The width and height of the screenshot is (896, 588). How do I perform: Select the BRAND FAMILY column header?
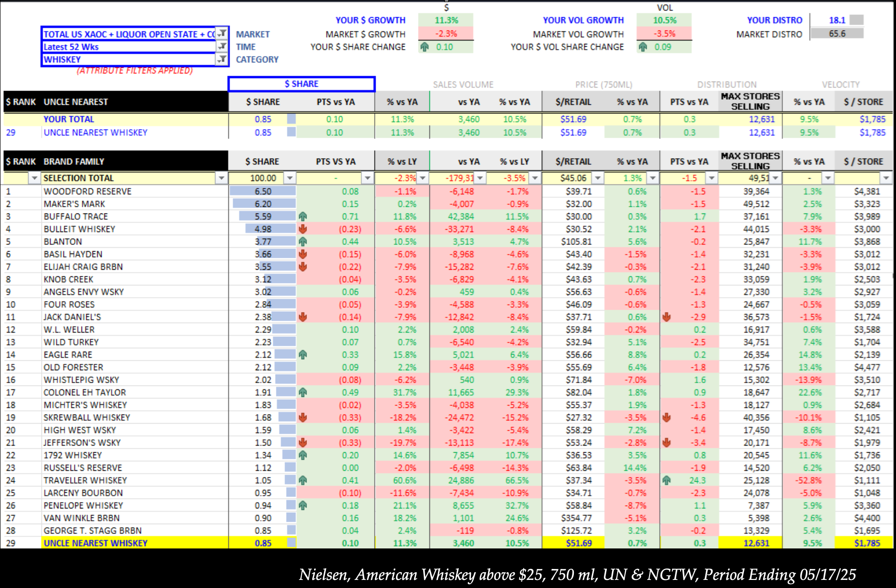73,162
